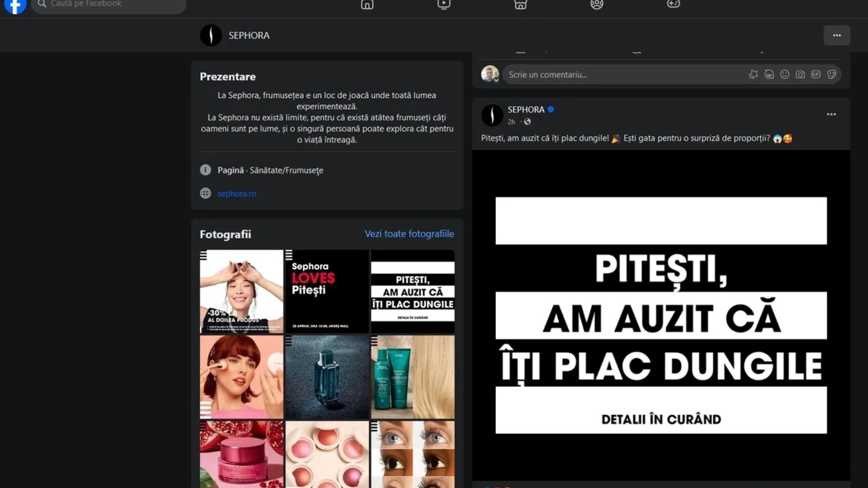The image size is (868, 488).
Task: Open the Facebook Home tab
Action: click(x=367, y=4)
